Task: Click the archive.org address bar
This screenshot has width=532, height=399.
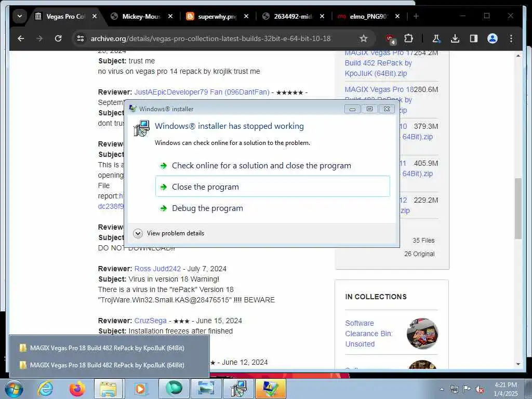Action: coord(210,38)
